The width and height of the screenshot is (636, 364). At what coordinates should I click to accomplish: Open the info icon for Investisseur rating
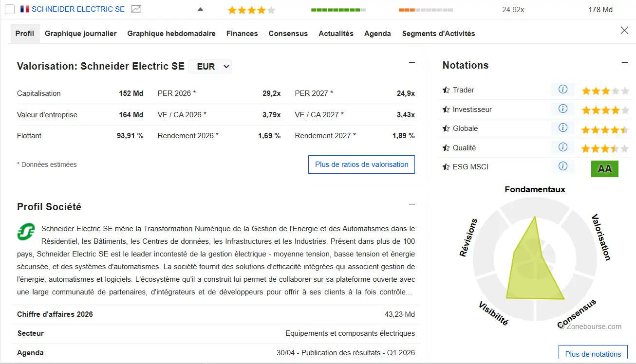[563, 109]
